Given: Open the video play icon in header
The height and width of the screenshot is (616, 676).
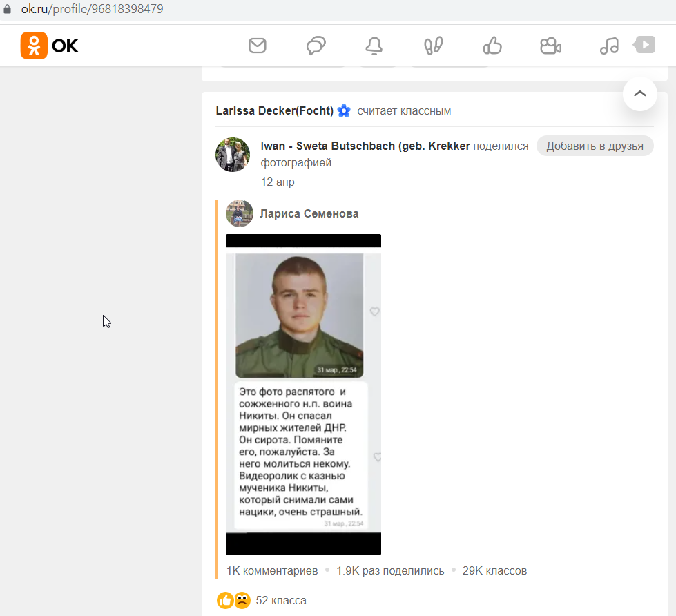Looking at the screenshot, I should 644,45.
